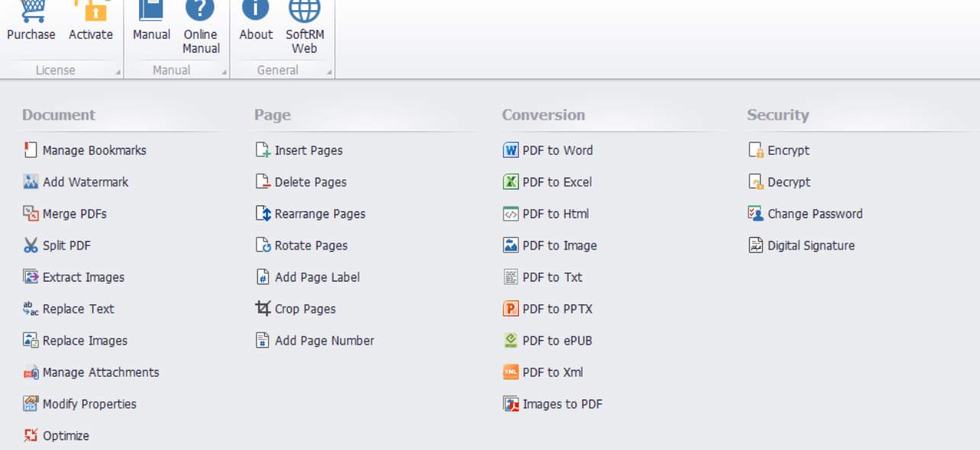This screenshot has width=980, height=450.
Task: Choose the Crop Pages link
Action: (305, 309)
